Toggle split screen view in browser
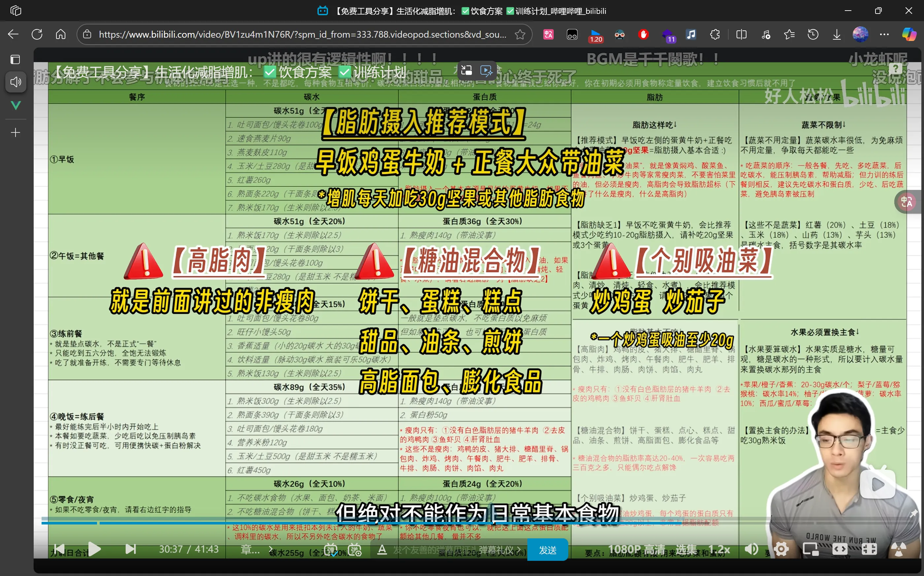The width and height of the screenshot is (924, 576). pyautogui.click(x=741, y=34)
